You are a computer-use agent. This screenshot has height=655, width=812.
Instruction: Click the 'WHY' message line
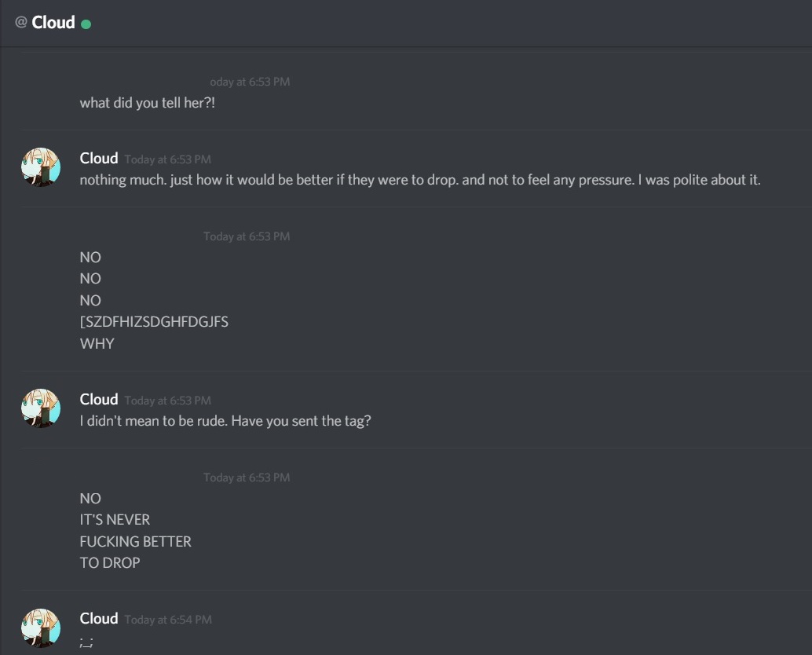tap(97, 343)
